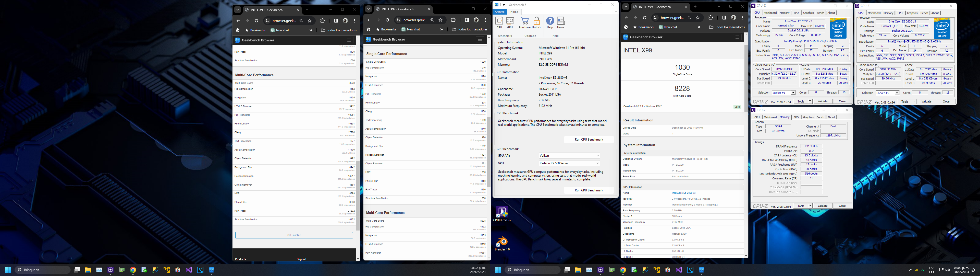Viewport: 980px width, 276px height.
Task: Open Visual Studio from the right taskbar
Action: click(x=679, y=270)
